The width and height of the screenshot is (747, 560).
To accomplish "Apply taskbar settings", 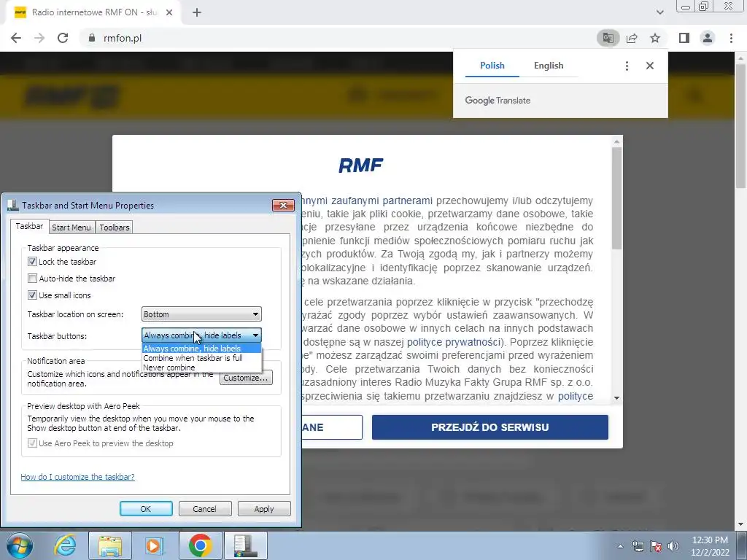I will 264,508.
